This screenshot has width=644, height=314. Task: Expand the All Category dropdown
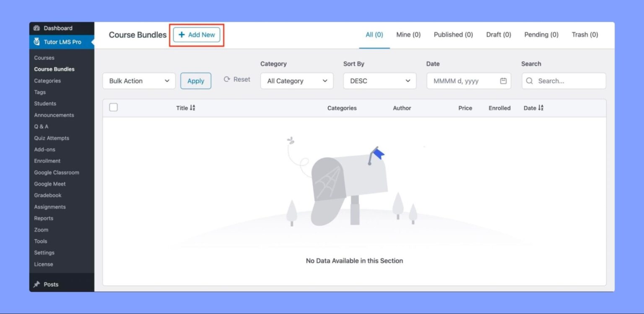coord(296,81)
